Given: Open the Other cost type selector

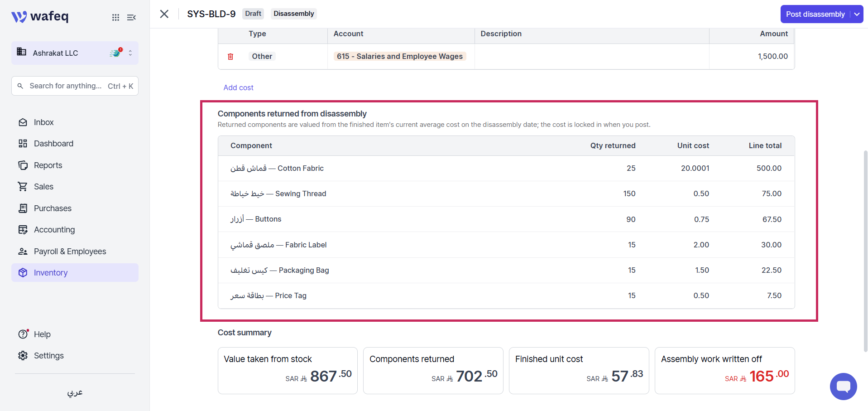Looking at the screenshot, I should coord(262,56).
